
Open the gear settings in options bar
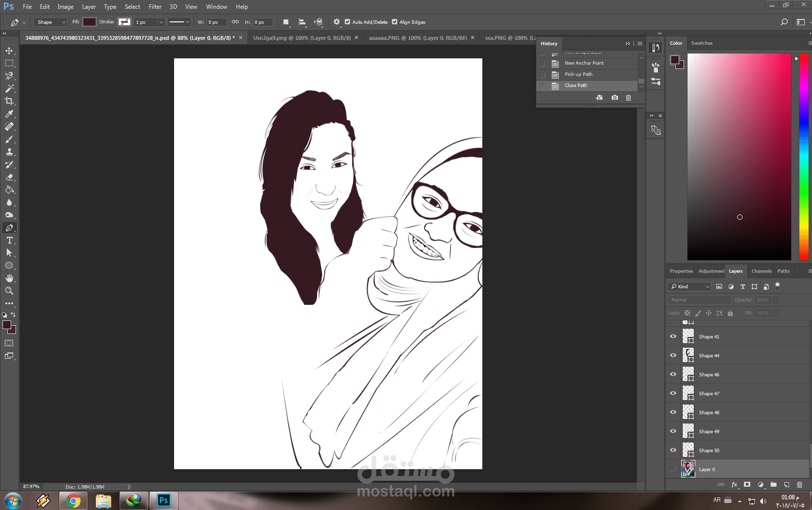[x=336, y=22]
